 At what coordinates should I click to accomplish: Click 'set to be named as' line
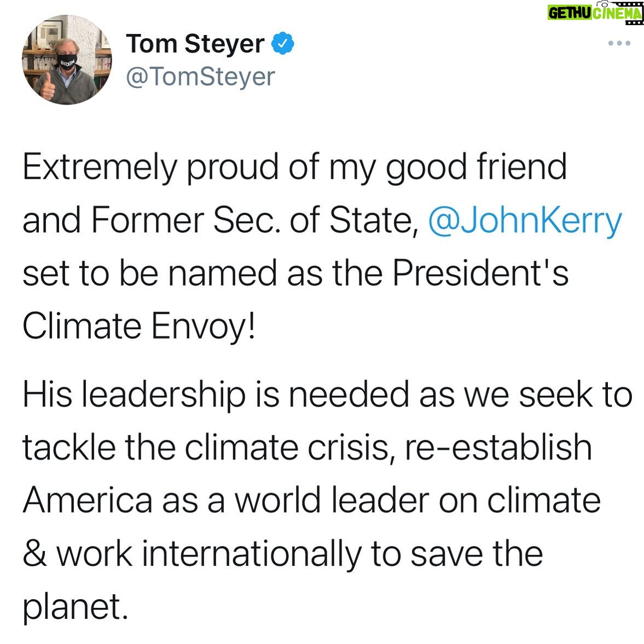click(x=295, y=273)
